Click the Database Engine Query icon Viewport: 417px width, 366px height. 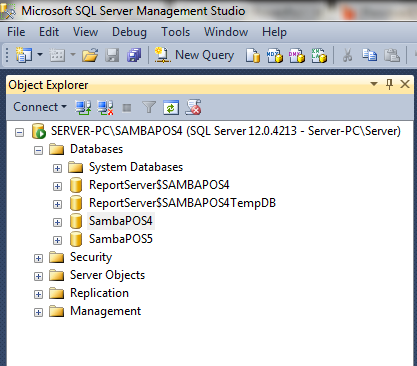click(253, 55)
